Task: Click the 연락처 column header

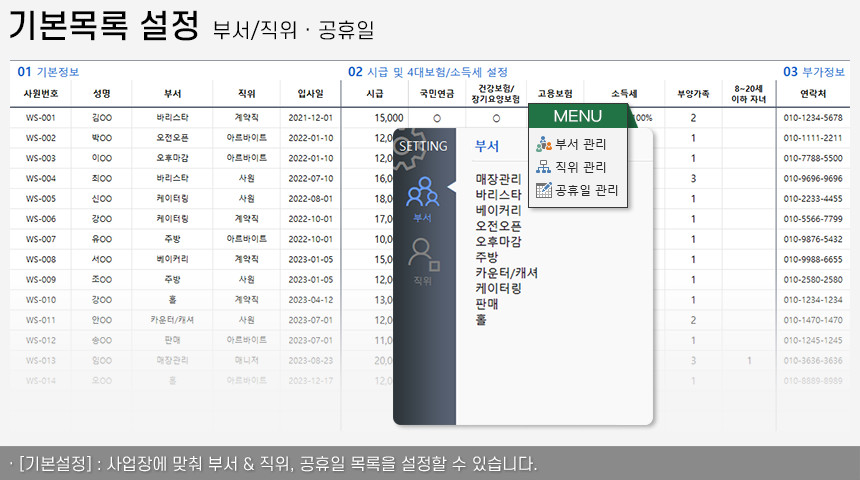Action: [x=812, y=93]
